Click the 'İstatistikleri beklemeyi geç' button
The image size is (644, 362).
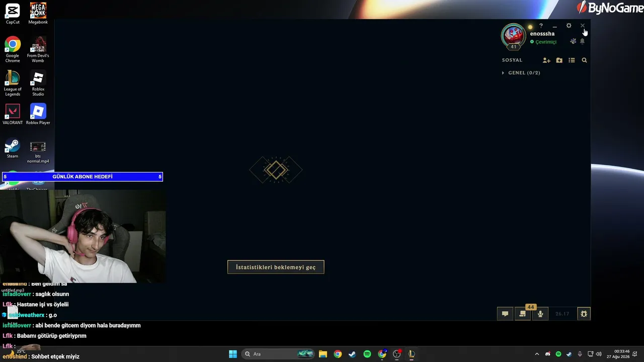click(276, 267)
